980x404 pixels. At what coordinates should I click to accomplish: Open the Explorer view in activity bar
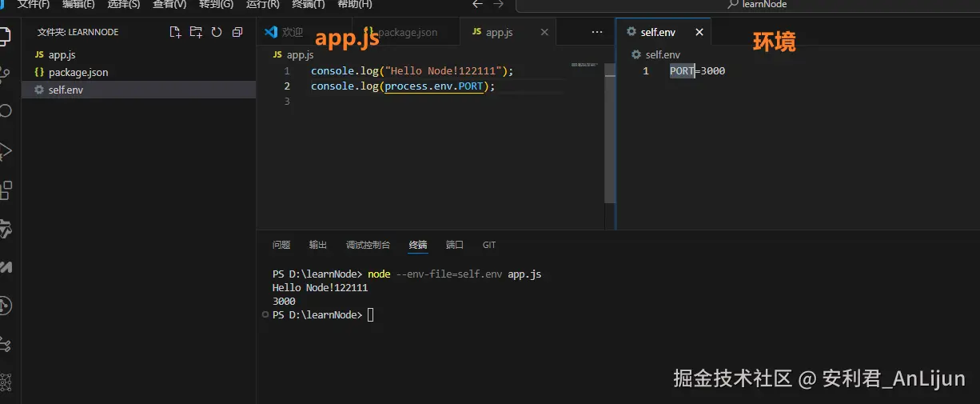[5, 35]
